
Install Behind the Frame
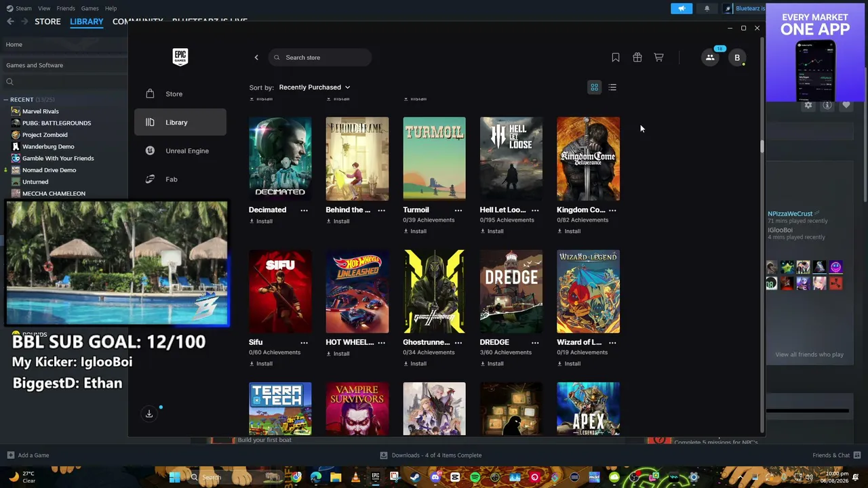tap(338, 221)
